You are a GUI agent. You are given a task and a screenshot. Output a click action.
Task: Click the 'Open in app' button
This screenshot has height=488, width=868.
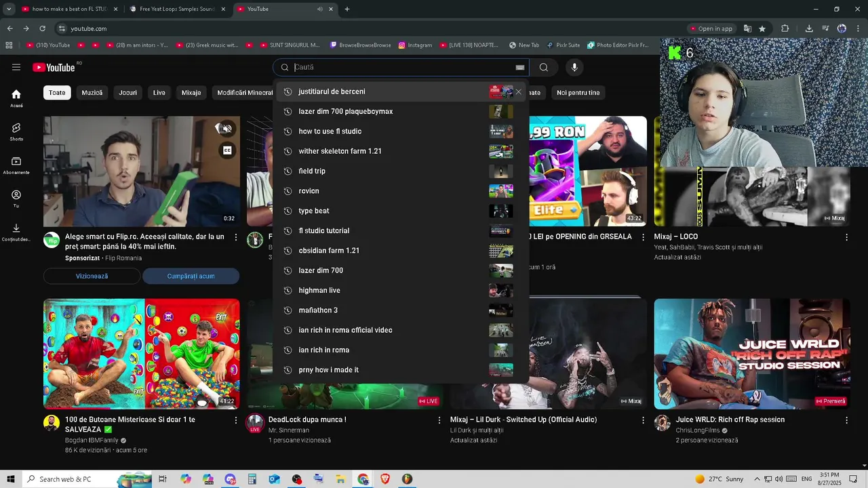[x=711, y=28]
